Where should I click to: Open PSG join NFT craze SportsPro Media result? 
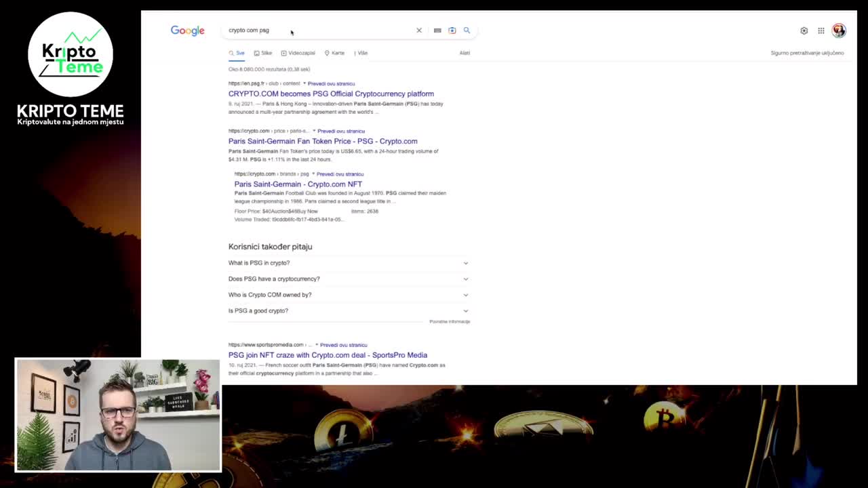(328, 355)
